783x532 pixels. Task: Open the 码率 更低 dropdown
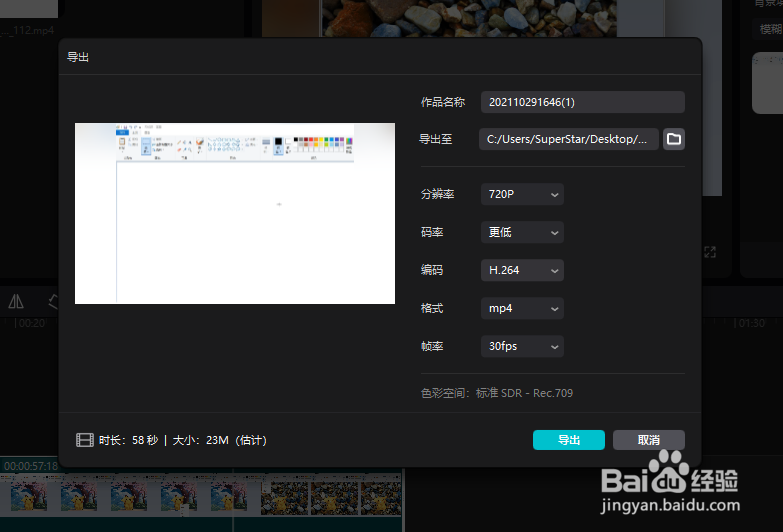tap(522, 232)
